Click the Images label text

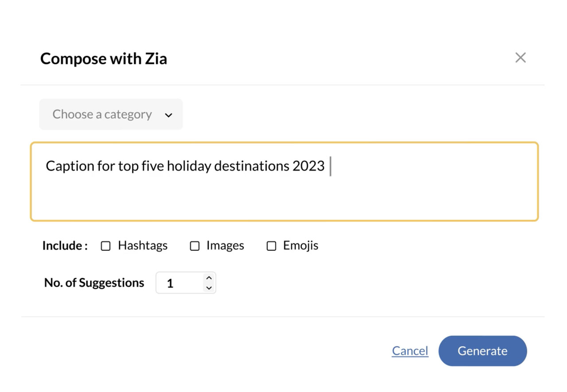[x=225, y=246]
